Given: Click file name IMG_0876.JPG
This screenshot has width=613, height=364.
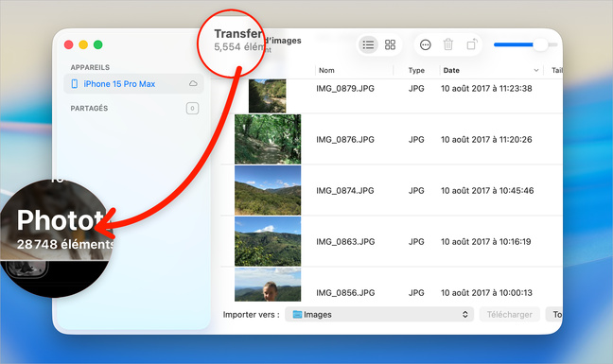Looking at the screenshot, I should 344,139.
